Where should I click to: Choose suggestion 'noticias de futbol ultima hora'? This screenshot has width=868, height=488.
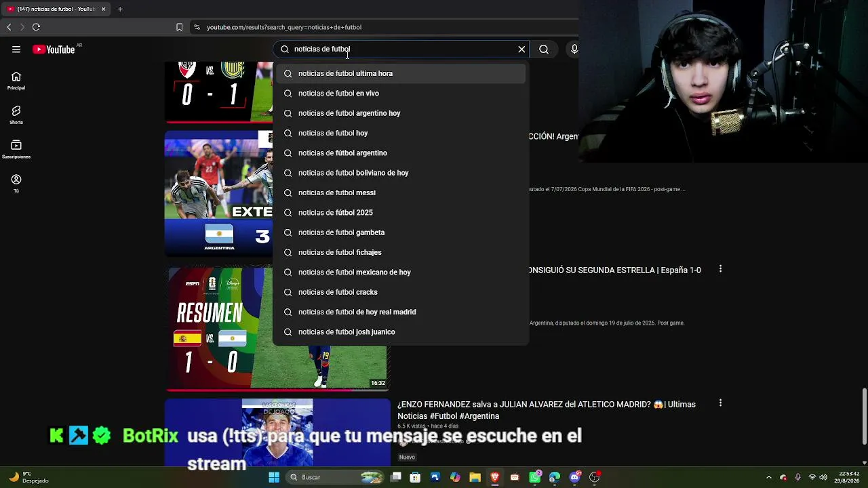coord(401,73)
